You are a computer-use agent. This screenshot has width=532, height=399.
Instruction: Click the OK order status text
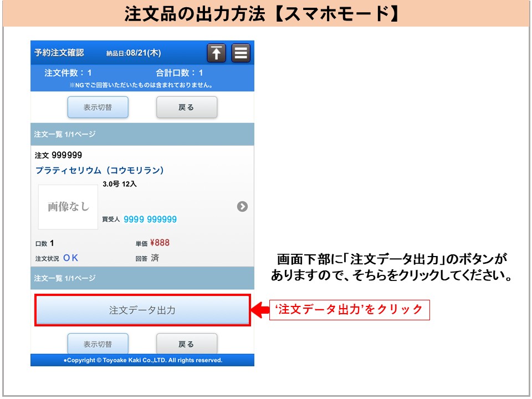[x=70, y=258]
